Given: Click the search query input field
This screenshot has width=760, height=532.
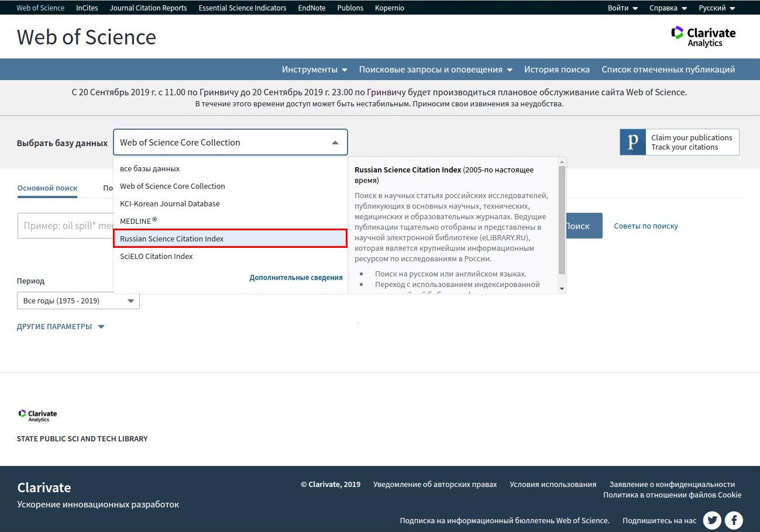Looking at the screenshot, I should coord(66,226).
